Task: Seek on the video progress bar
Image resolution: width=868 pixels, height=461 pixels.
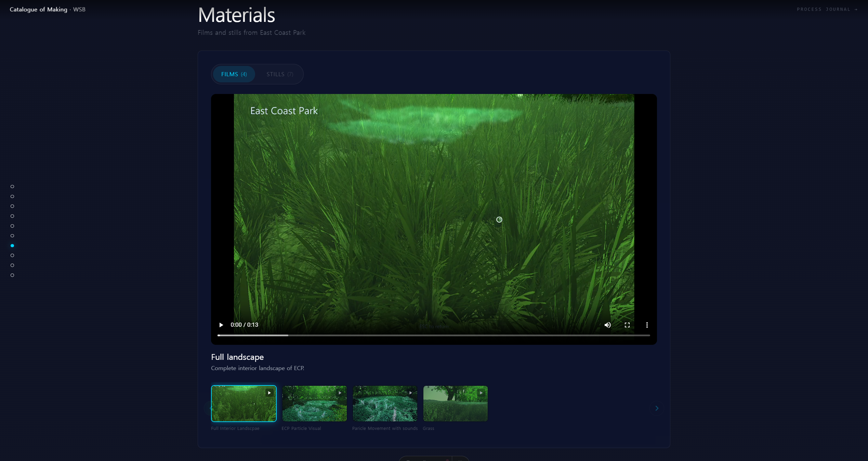Action: point(434,335)
